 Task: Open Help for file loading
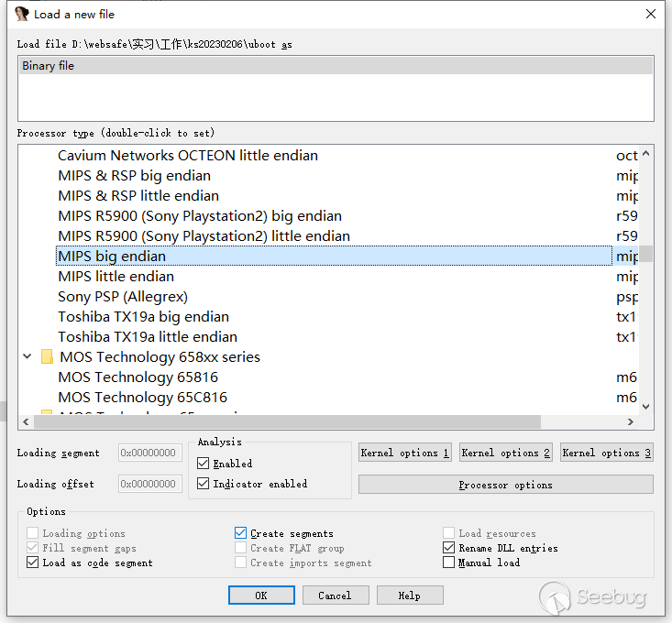coord(410,596)
